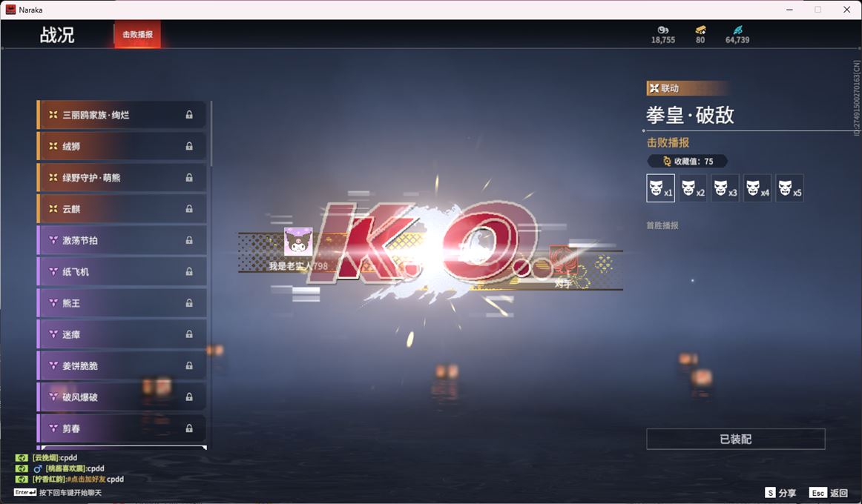Click the lock icon beside 绒狮
Screen dimensions: 862x504
[189, 146]
